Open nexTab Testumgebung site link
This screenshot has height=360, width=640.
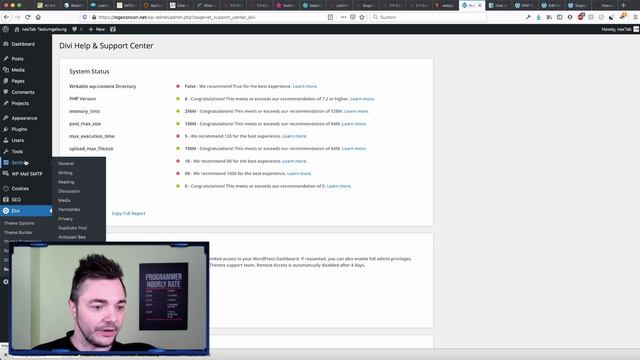[40, 29]
